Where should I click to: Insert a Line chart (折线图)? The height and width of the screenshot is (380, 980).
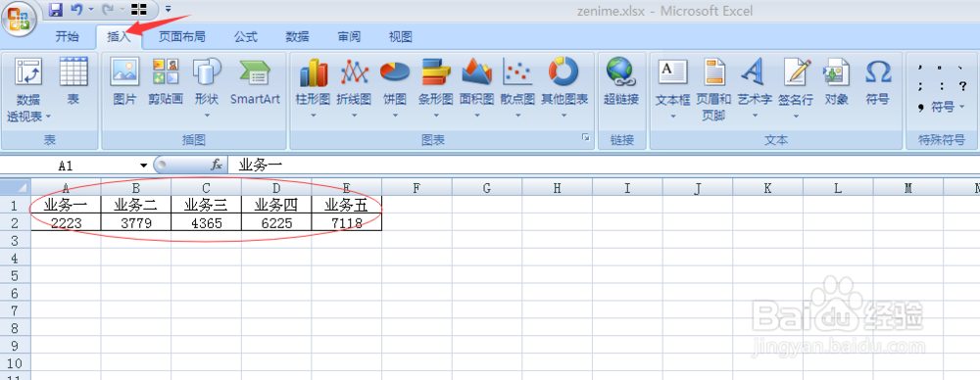point(354,87)
